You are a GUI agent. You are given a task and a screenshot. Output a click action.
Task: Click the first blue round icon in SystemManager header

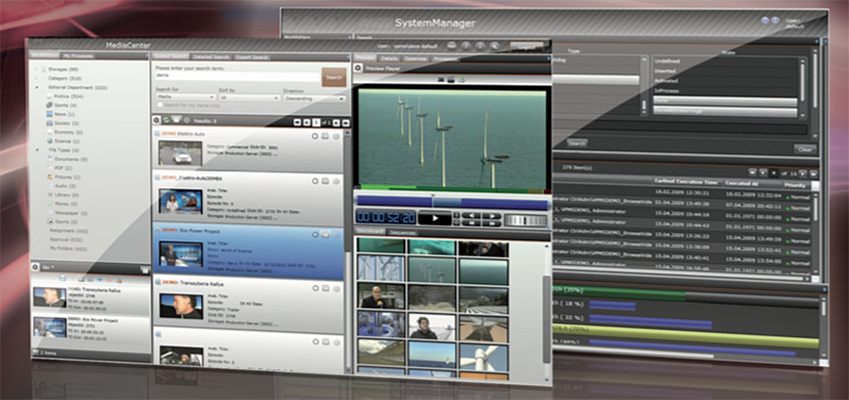pyautogui.click(x=765, y=21)
